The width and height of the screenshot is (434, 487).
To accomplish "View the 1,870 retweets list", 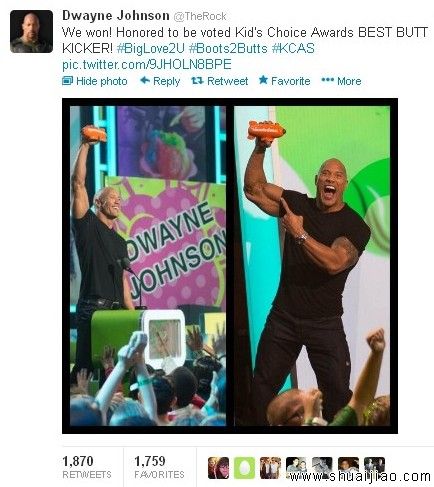I will pos(87,467).
